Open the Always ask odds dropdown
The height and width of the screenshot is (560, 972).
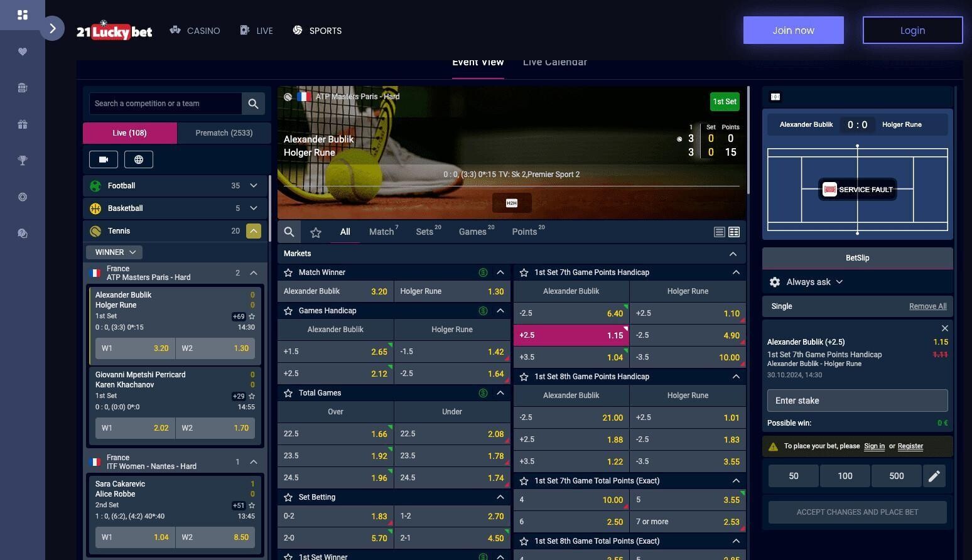click(x=814, y=283)
